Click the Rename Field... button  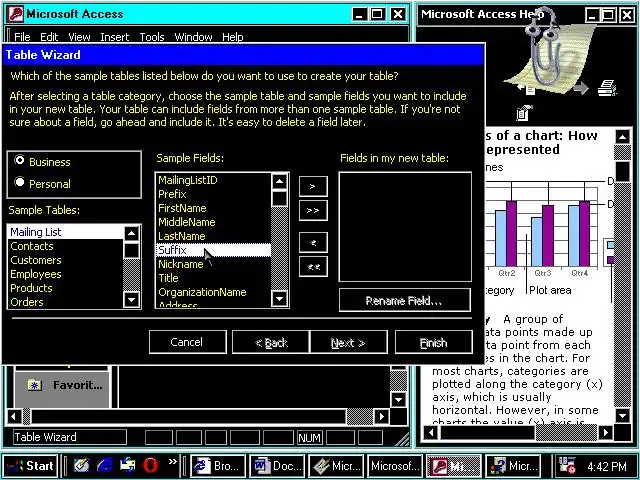tap(404, 300)
